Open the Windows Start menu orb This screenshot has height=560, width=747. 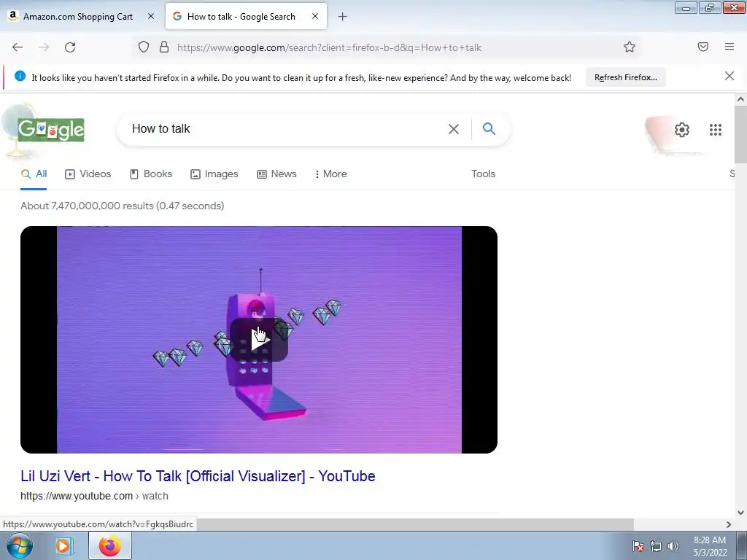20,545
